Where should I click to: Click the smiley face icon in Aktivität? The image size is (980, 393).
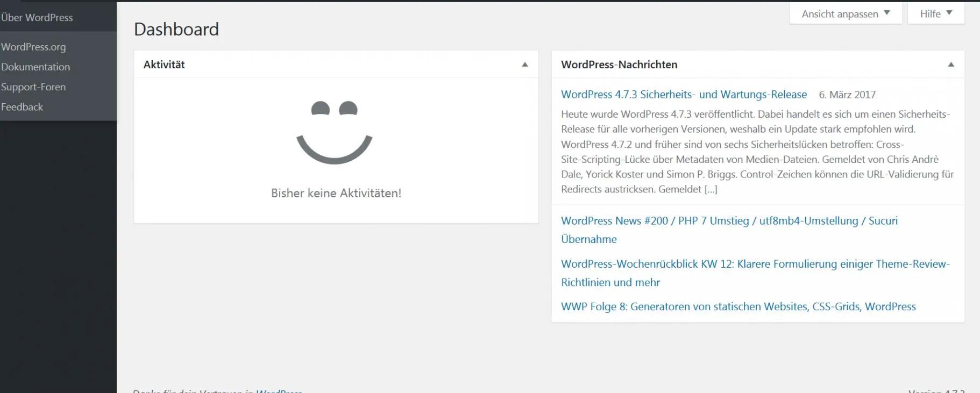pyautogui.click(x=335, y=132)
